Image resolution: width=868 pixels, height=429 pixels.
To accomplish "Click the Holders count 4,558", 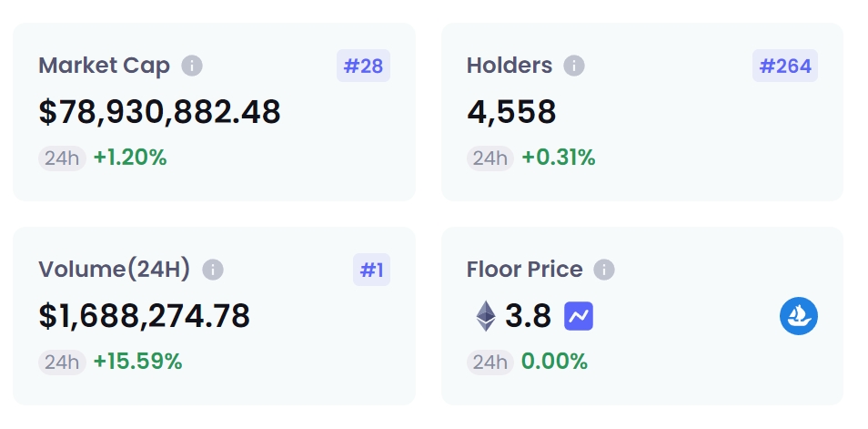I will pos(511,112).
